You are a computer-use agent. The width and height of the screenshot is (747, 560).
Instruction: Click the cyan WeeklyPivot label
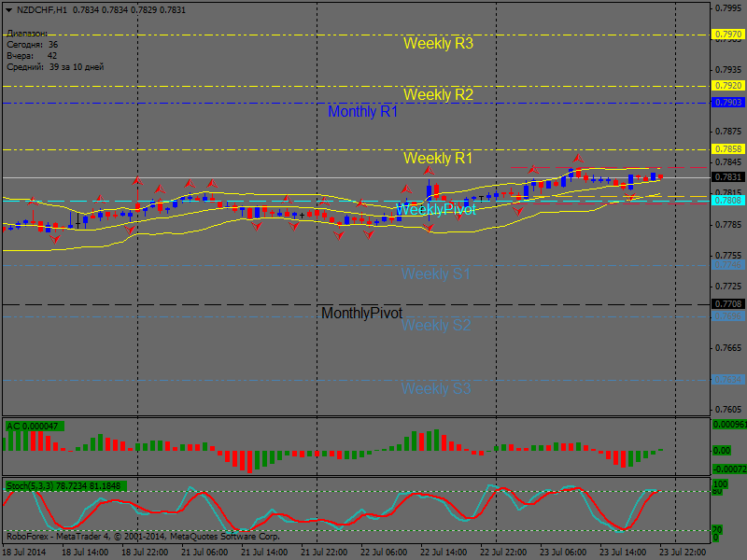(x=436, y=209)
